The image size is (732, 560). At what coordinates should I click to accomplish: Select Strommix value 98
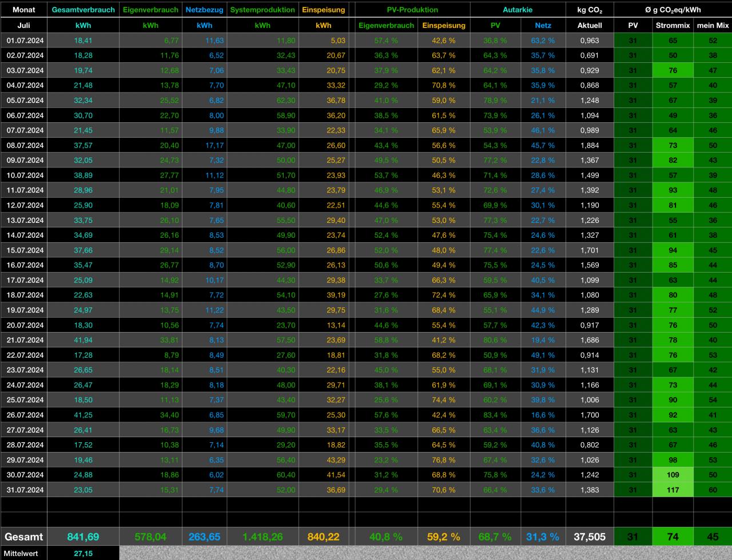[x=673, y=460]
